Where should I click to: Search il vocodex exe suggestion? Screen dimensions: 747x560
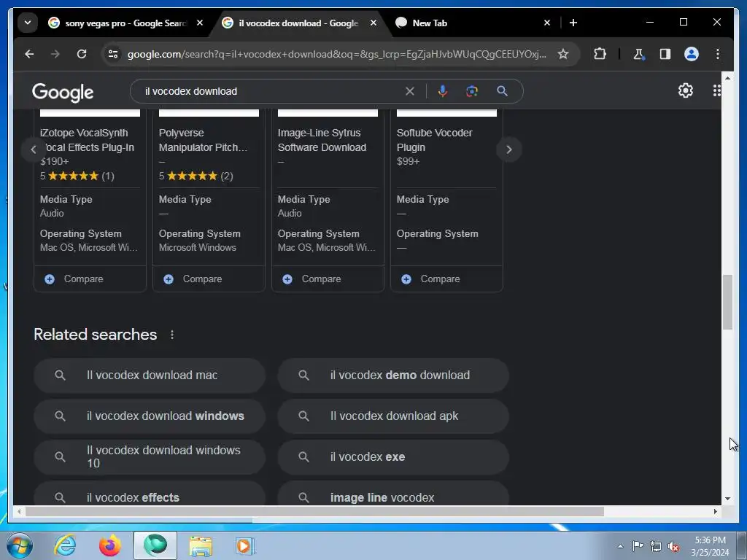(x=393, y=457)
